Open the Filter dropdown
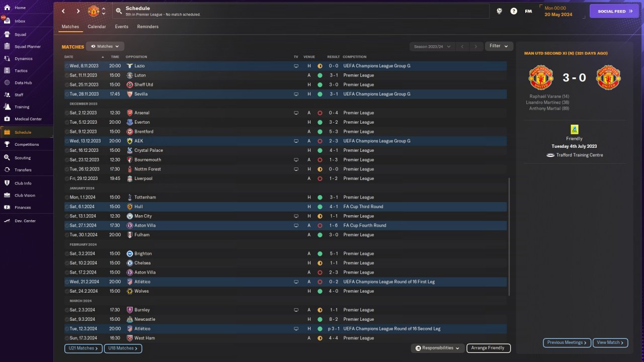Screen dimensions: 644x362 tap(499, 46)
